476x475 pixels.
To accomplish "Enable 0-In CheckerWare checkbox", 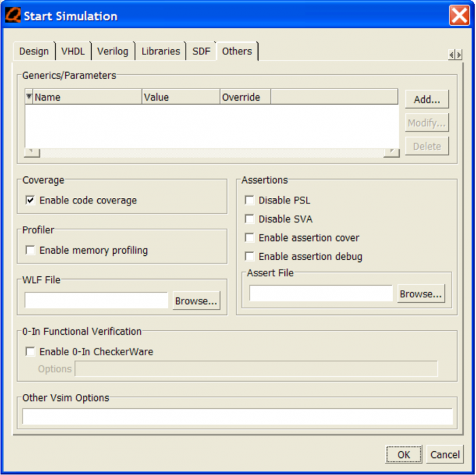I will (30, 351).
